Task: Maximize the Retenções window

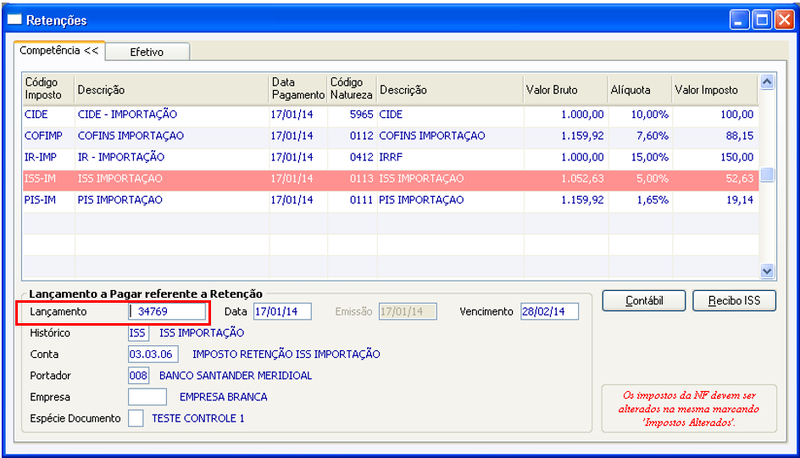Action: (762, 20)
